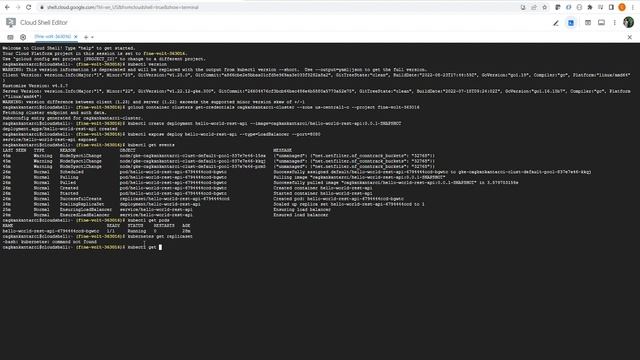Open the blue circular extension icon
Screen dimensions: 640x360
[x=569, y=7]
